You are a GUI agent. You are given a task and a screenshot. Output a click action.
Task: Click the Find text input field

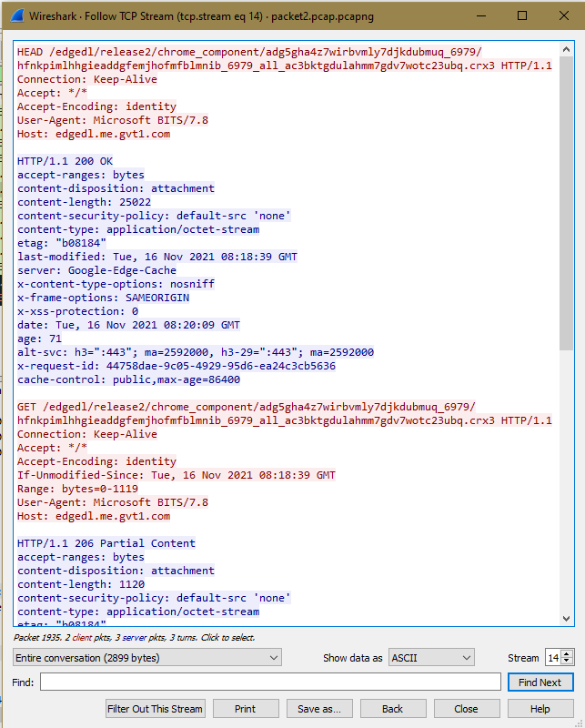(270, 682)
